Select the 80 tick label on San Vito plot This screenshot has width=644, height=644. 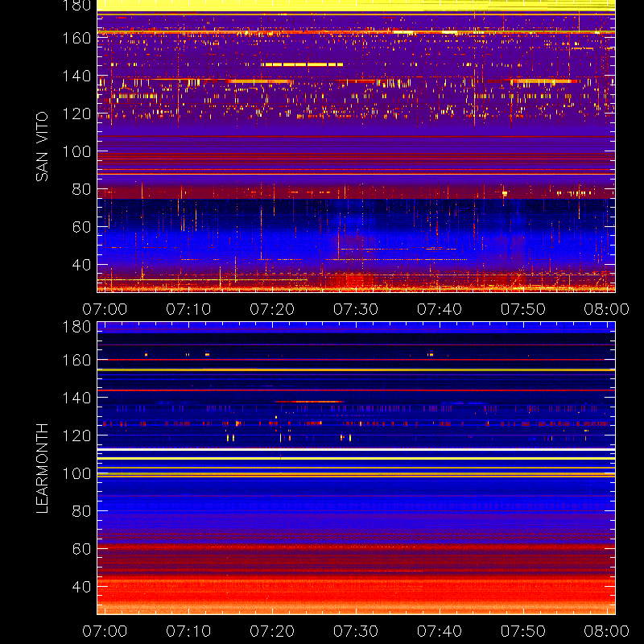[x=81, y=189]
